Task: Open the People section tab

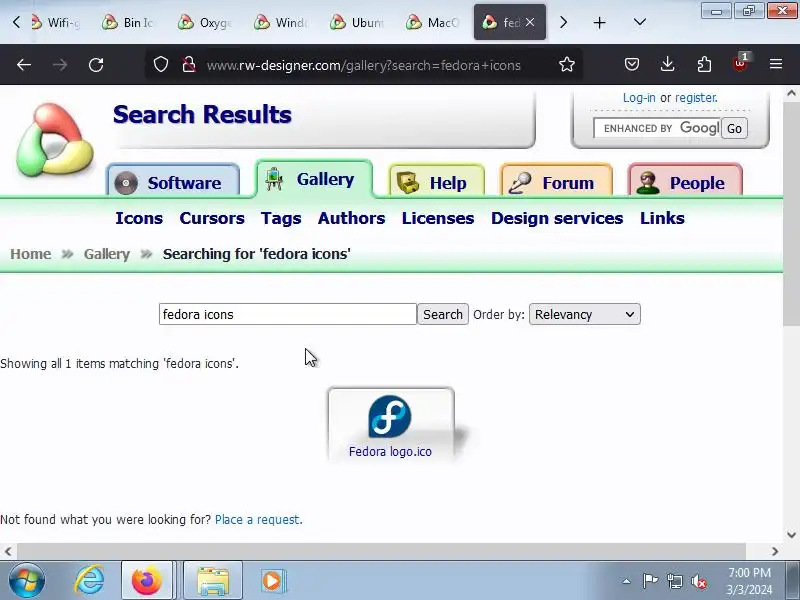Action: pyautogui.click(x=685, y=182)
